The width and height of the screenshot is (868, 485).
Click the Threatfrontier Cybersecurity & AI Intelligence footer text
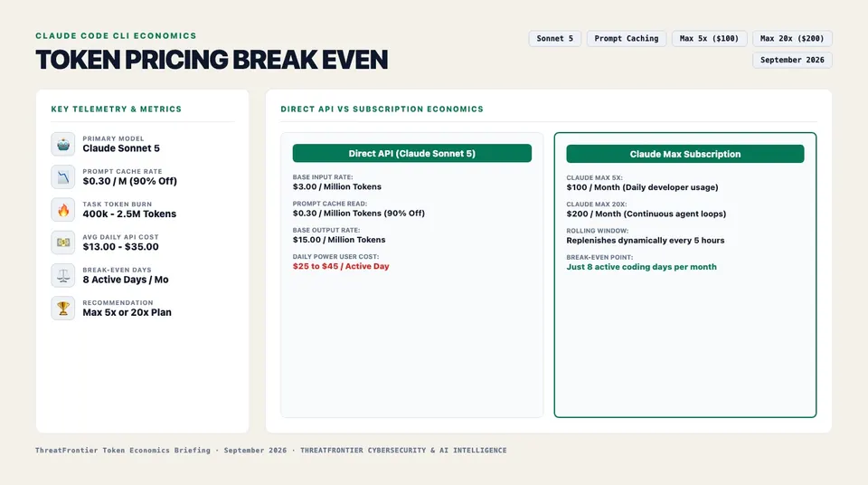click(403, 451)
